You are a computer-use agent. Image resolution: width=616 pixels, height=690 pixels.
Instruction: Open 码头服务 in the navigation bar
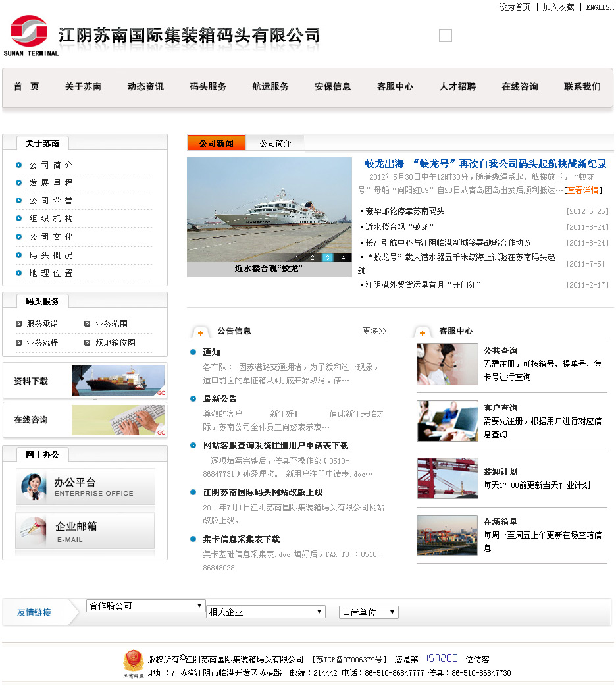click(x=208, y=87)
